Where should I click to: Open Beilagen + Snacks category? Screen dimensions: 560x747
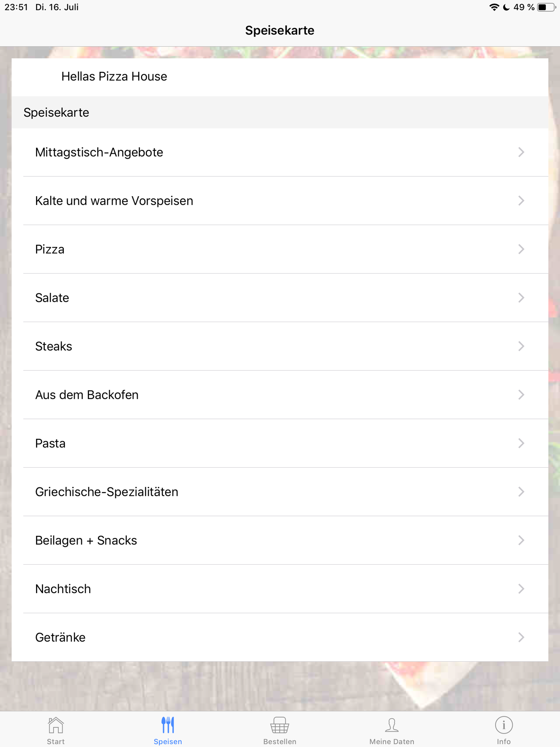click(x=280, y=540)
